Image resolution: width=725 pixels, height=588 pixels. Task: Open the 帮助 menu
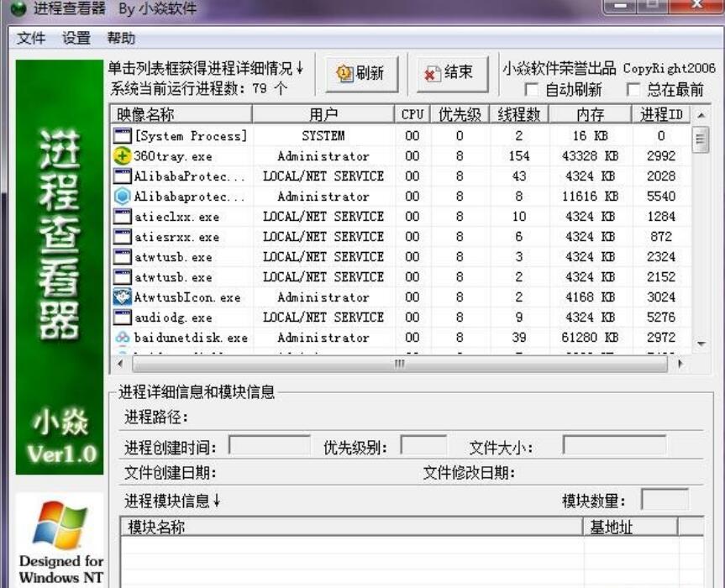click(x=121, y=39)
